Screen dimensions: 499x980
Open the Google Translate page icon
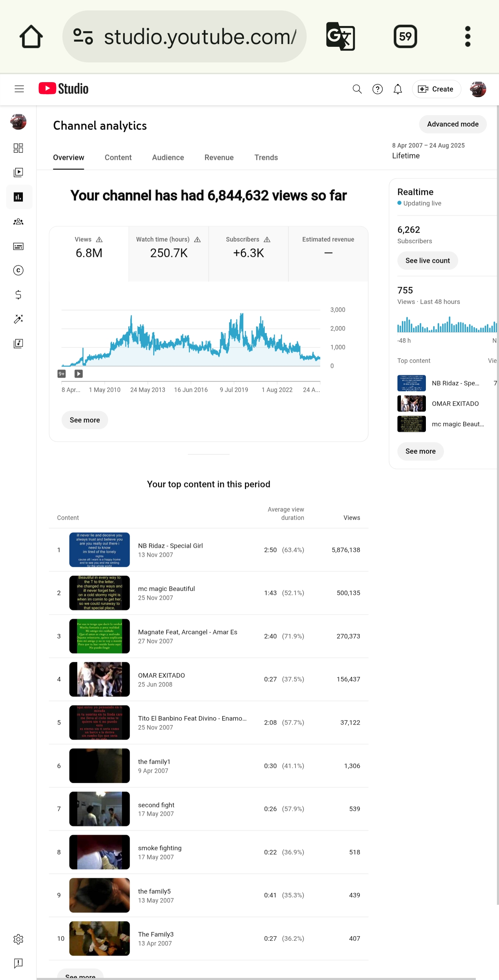(x=340, y=36)
